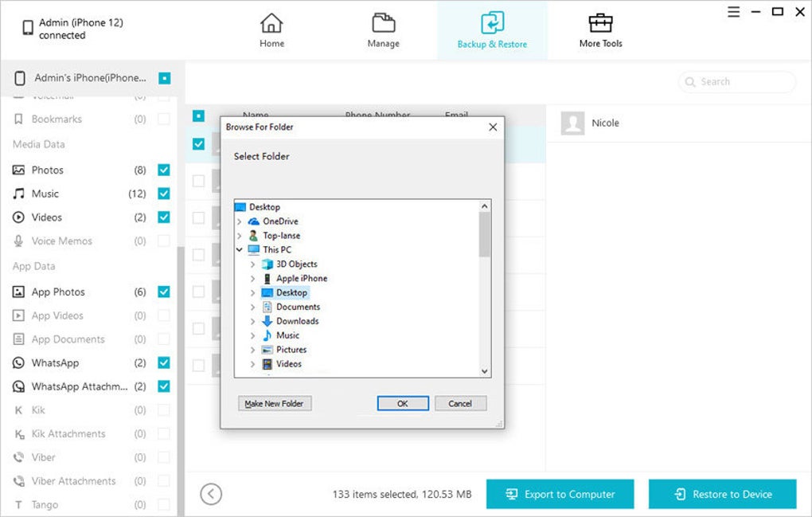Click the Downloads arrow icon in tree
The height and width of the screenshot is (517, 812).
[267, 321]
